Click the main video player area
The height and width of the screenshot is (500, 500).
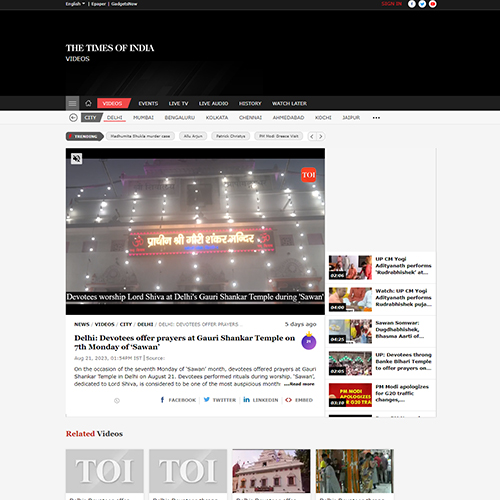pos(195,231)
